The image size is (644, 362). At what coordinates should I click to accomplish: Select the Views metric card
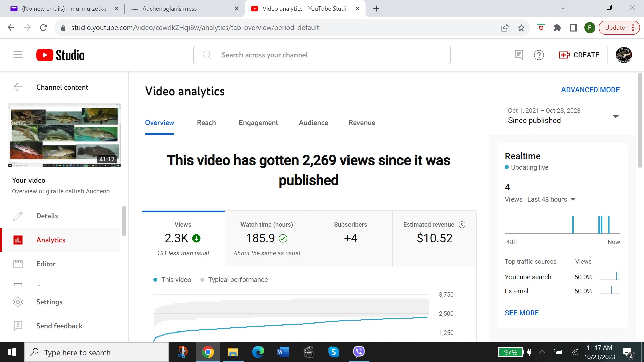tap(183, 239)
